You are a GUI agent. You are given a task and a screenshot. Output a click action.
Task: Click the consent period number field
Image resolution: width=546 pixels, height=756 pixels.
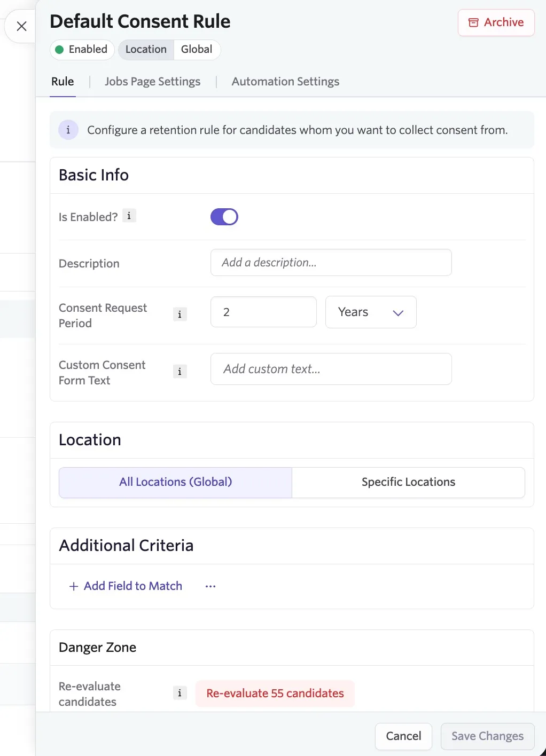coord(263,312)
